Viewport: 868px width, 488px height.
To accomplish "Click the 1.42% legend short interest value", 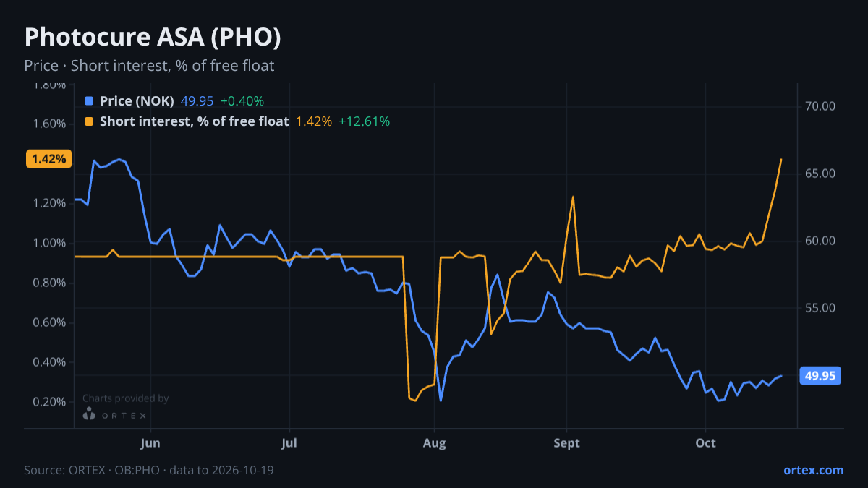I will 314,121.
